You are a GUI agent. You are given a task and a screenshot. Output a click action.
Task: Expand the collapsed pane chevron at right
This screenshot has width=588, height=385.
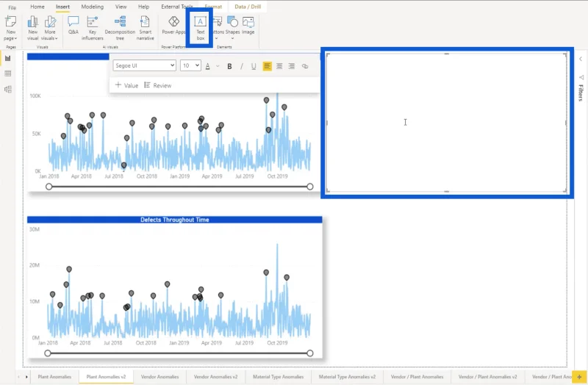coord(581,59)
